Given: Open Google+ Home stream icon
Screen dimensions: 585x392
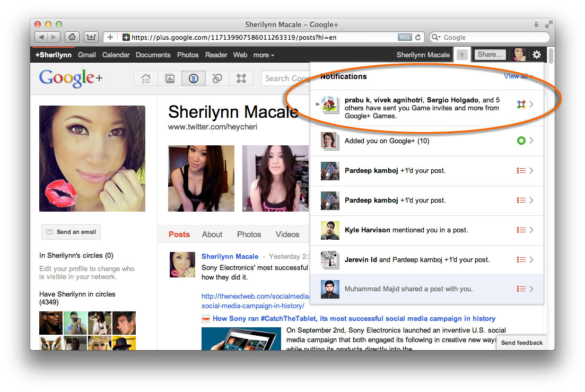Looking at the screenshot, I should [146, 79].
